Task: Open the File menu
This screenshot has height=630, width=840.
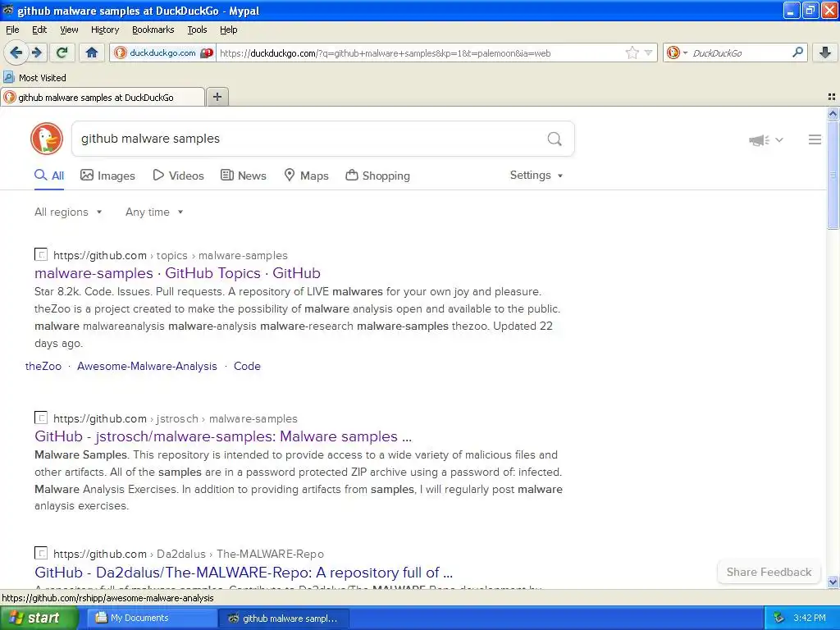Action: [12, 30]
